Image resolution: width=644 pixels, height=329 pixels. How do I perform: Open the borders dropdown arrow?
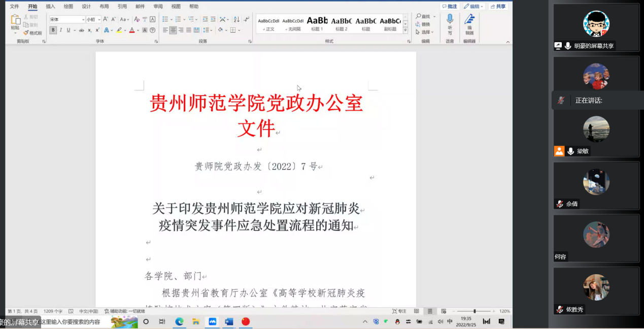tap(240, 30)
